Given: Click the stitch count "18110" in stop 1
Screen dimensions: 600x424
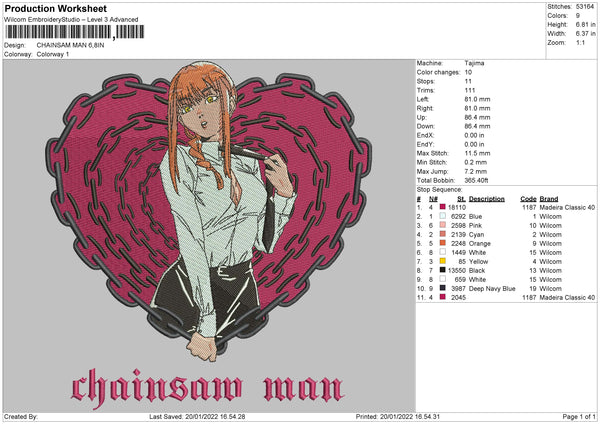Looking at the screenshot, I should tap(457, 207).
